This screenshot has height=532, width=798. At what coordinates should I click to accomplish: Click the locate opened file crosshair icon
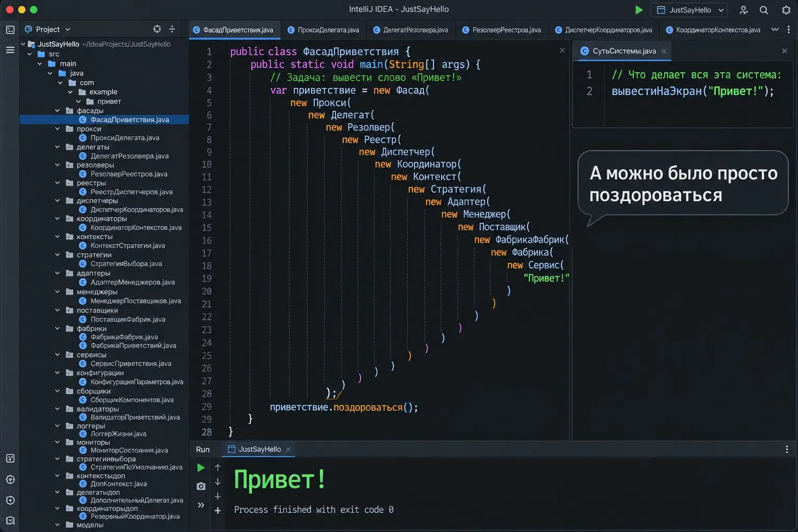click(157, 29)
